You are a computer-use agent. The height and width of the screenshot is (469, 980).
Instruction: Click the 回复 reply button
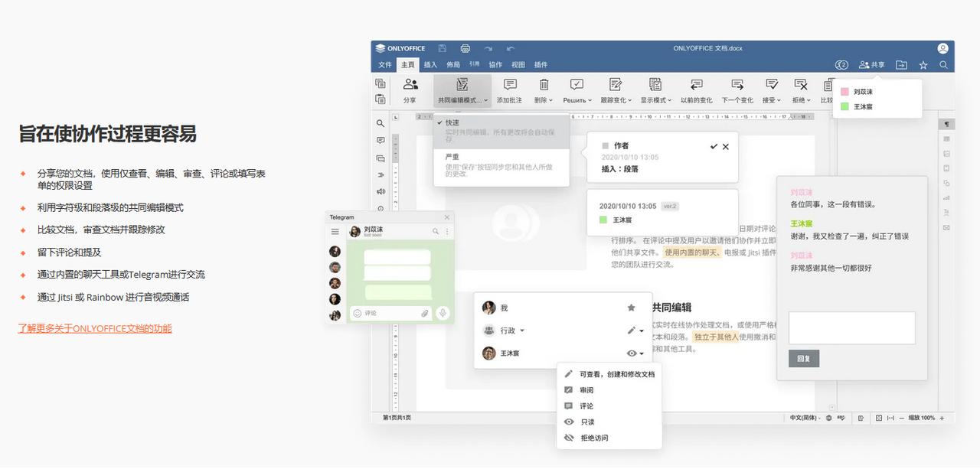point(804,358)
